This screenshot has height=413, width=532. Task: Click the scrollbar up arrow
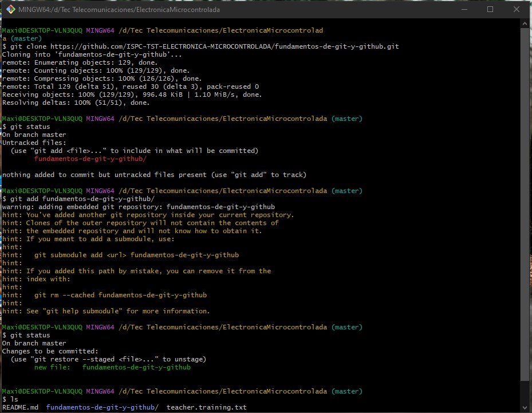click(x=525, y=23)
